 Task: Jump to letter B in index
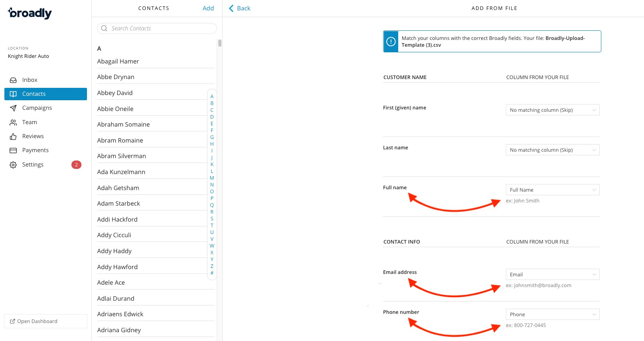tap(212, 103)
